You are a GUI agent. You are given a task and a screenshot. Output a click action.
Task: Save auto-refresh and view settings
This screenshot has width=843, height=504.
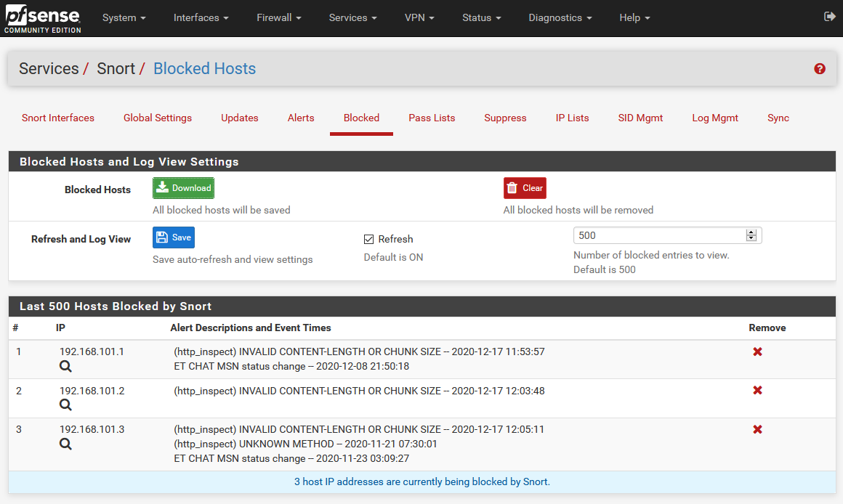click(174, 237)
